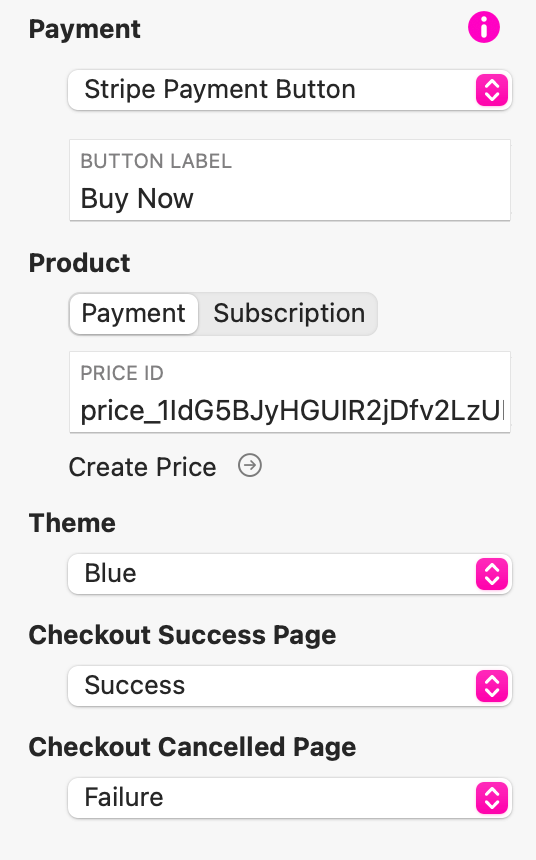Select the Payment product type segment
536x860 pixels.
(x=133, y=314)
